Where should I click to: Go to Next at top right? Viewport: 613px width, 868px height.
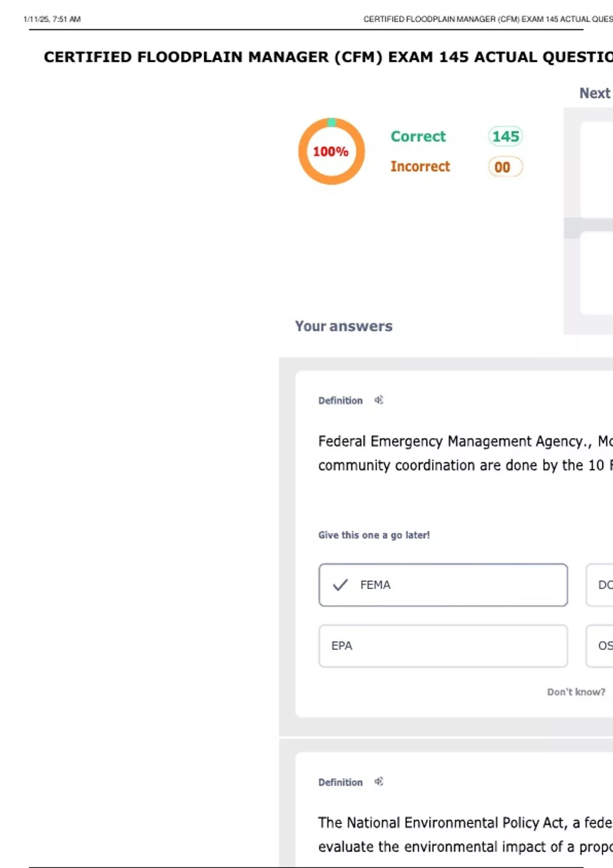[x=595, y=93]
